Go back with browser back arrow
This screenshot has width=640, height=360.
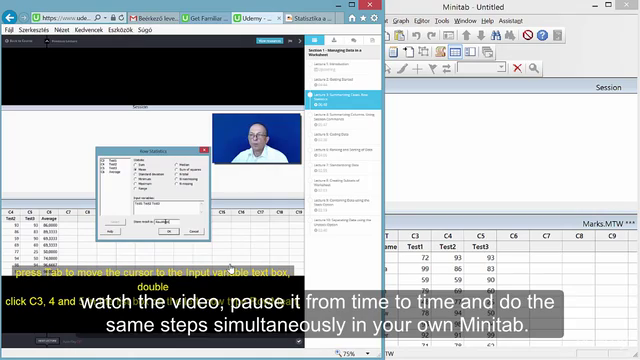click(10, 18)
